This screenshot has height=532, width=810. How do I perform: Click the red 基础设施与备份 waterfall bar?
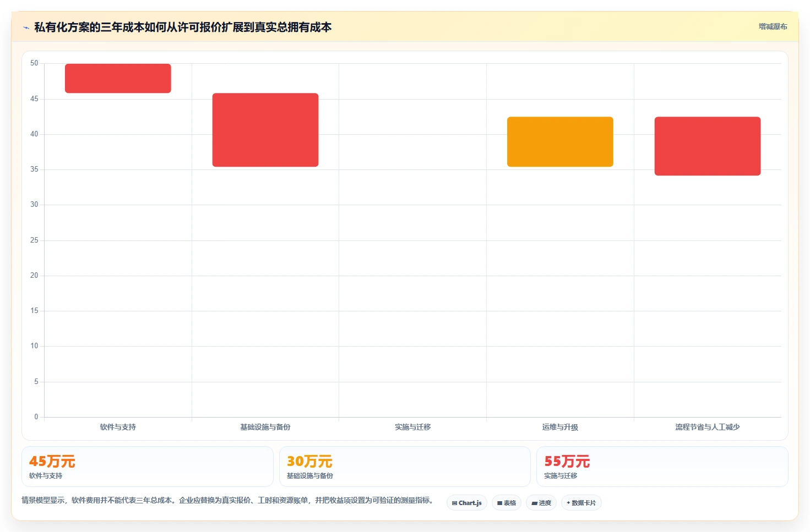pyautogui.click(x=265, y=130)
